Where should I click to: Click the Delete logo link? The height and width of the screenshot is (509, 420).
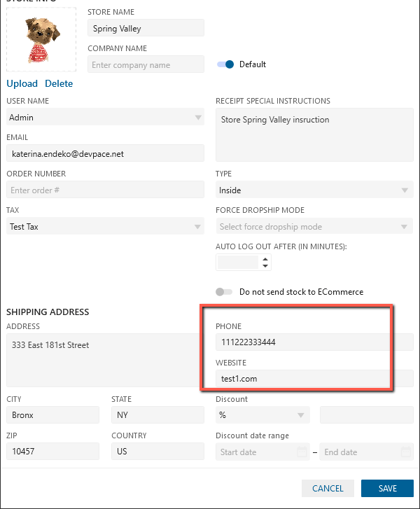pos(59,84)
